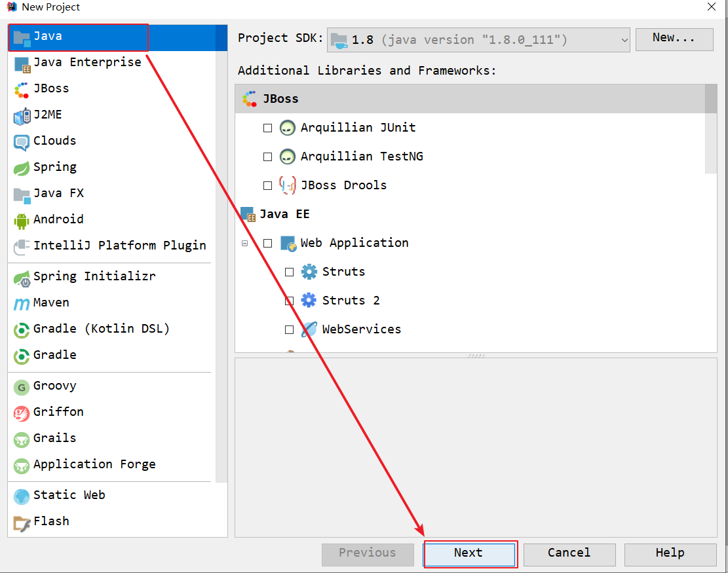Select the Clouds speech bubble icon

(22, 141)
